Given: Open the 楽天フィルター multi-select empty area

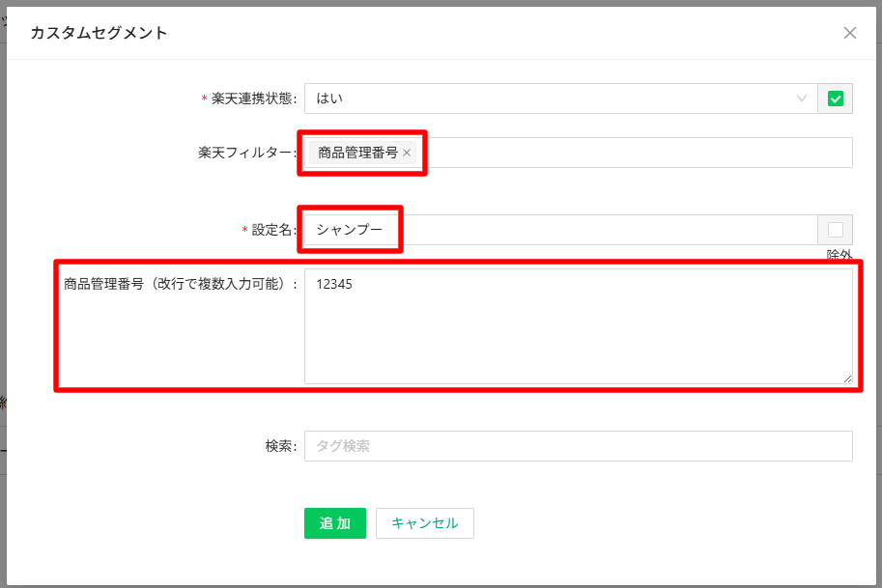Looking at the screenshot, I should point(638,153).
